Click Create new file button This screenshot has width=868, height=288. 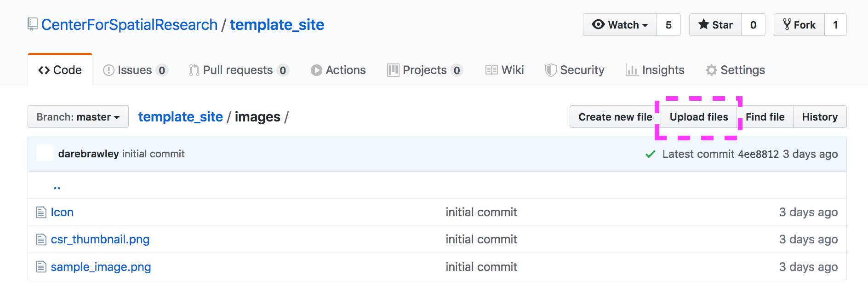615,117
